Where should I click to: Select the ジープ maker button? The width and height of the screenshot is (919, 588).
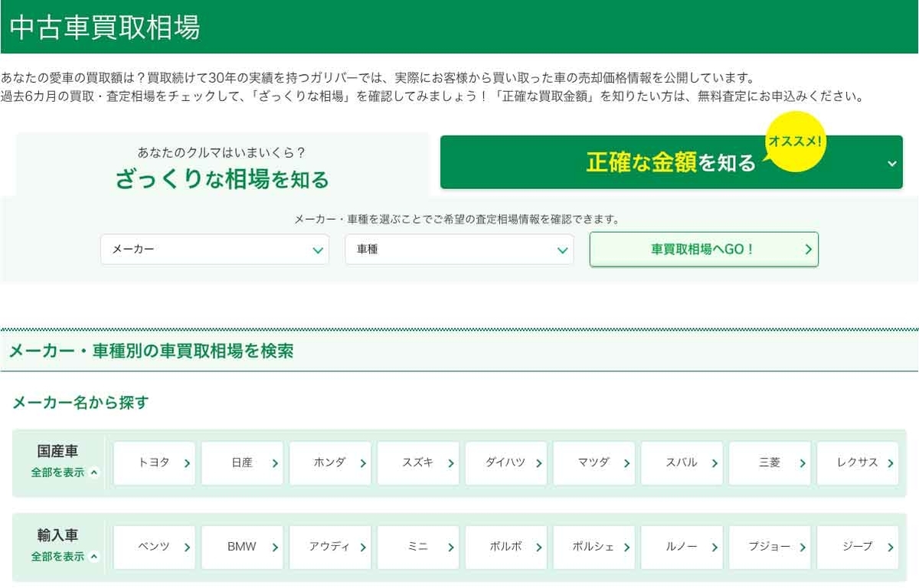pos(858,547)
